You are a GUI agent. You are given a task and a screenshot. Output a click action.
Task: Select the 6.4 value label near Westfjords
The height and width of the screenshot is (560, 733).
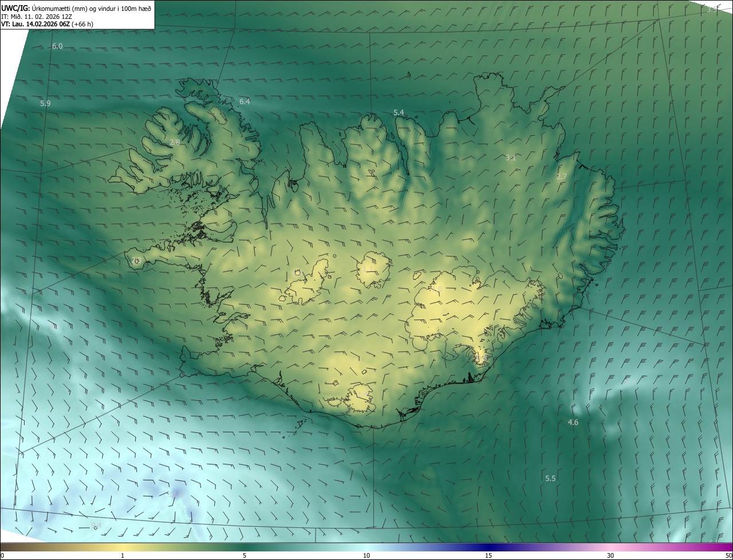click(245, 101)
